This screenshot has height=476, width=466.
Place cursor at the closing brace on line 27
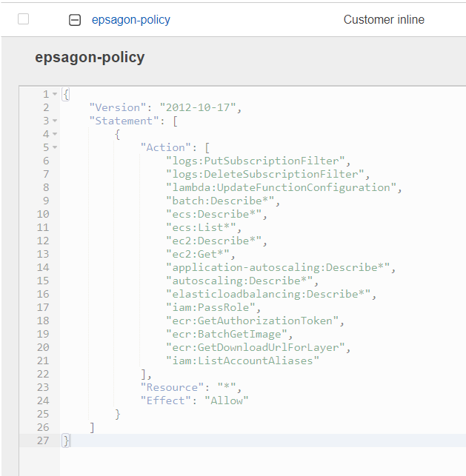tap(66, 440)
